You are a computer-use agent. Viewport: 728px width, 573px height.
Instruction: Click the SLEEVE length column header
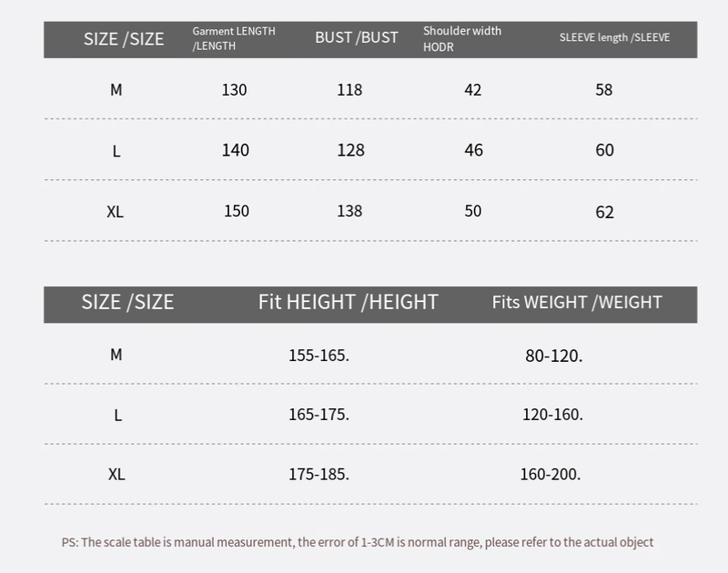coord(614,37)
